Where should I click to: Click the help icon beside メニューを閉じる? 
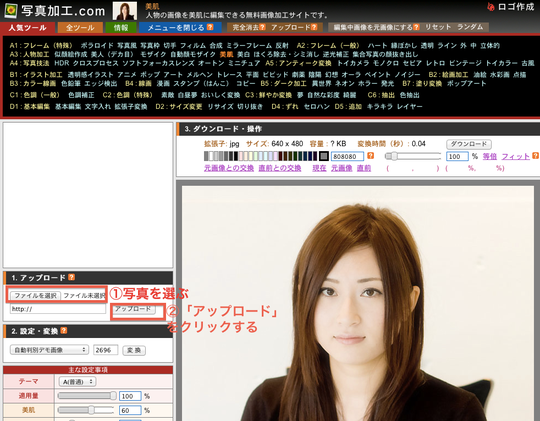pyautogui.click(x=210, y=27)
